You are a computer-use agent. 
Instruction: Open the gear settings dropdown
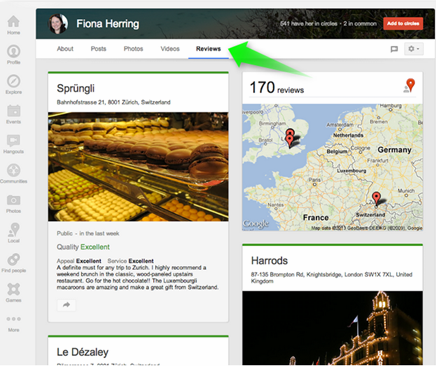[414, 49]
